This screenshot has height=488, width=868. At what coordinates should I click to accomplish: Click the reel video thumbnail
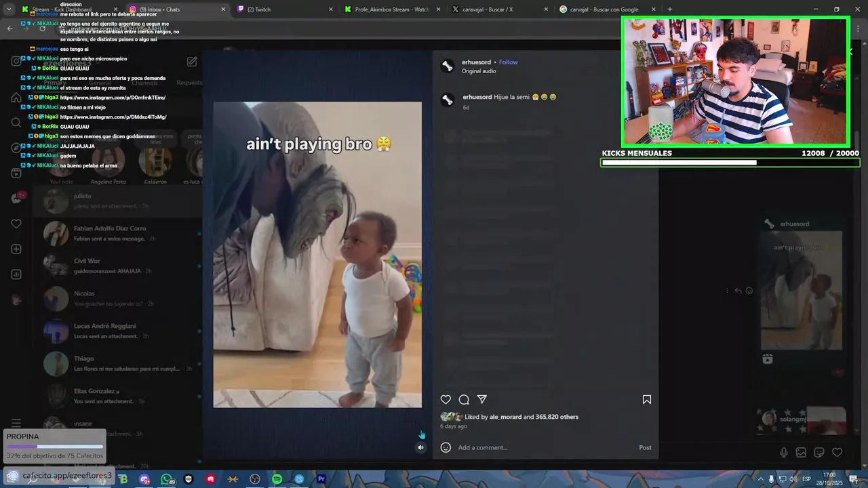pos(317,255)
